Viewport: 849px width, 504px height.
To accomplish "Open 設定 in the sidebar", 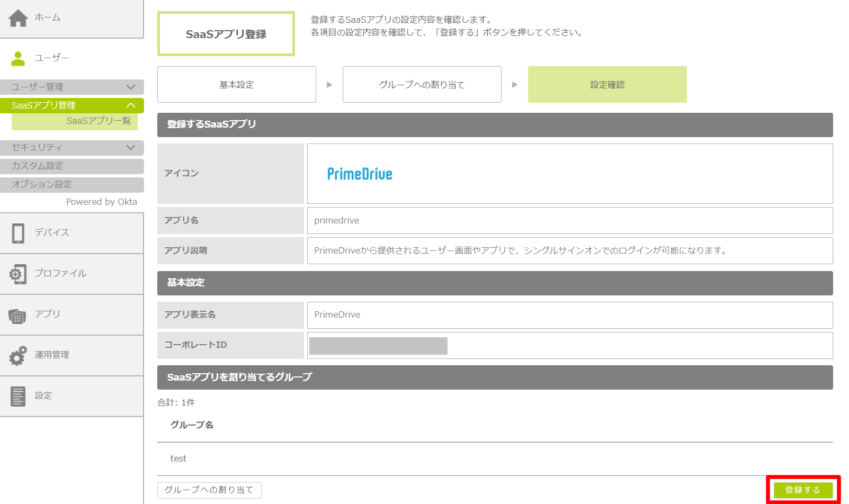I will click(72, 396).
